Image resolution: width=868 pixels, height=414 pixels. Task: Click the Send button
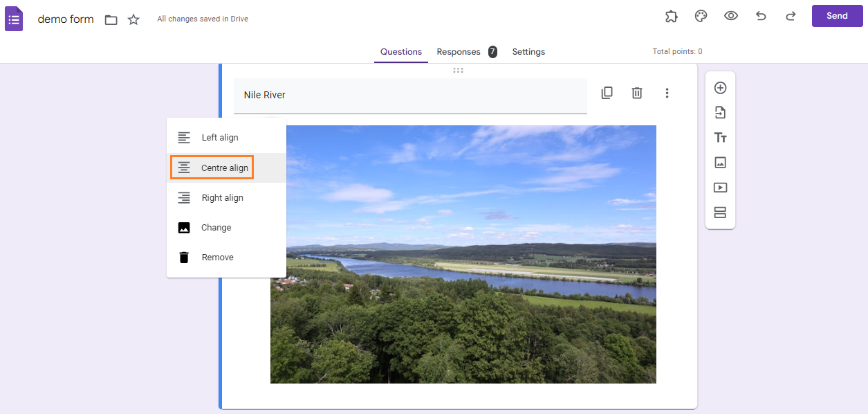[x=837, y=16]
